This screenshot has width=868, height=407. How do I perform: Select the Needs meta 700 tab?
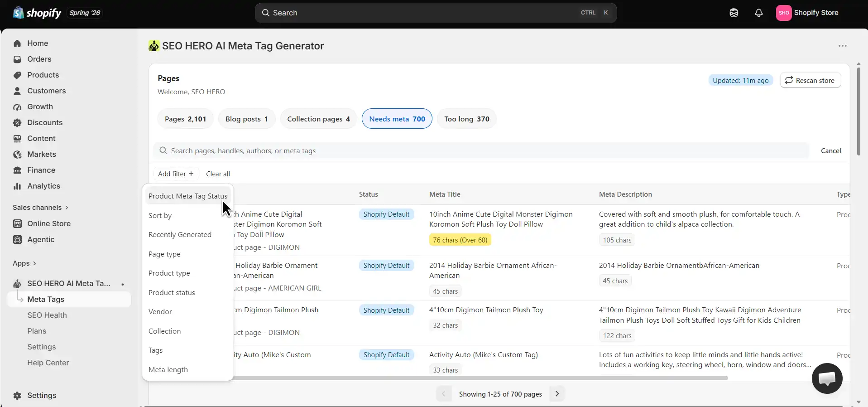(x=397, y=119)
